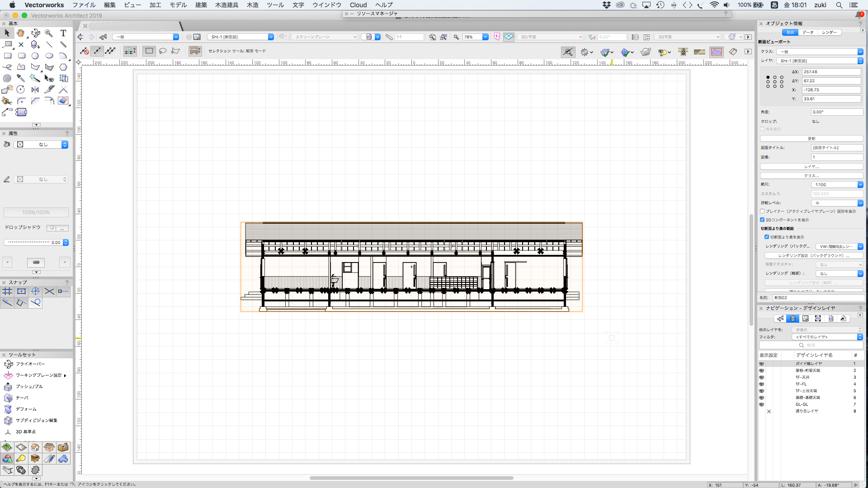Viewport: 868px width, 488px height.
Task: Open the class dropdown showing 一般
Action: pyautogui.click(x=146, y=37)
